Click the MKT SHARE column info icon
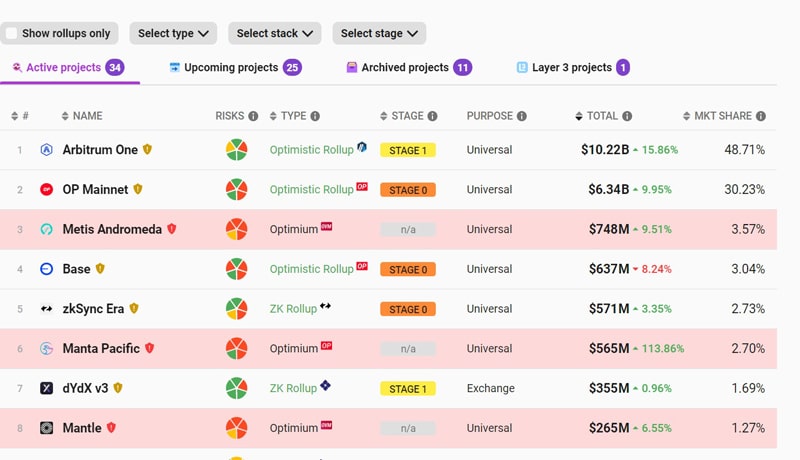This screenshot has width=800, height=460. (x=761, y=116)
